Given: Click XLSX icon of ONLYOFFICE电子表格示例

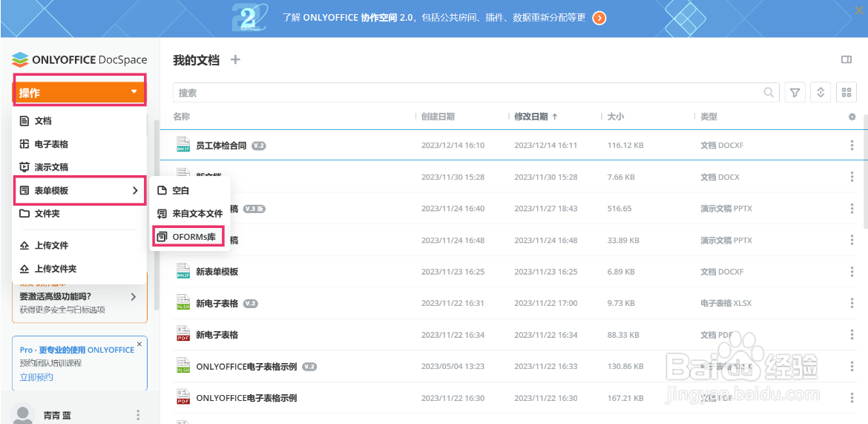Looking at the screenshot, I should click(x=183, y=366).
